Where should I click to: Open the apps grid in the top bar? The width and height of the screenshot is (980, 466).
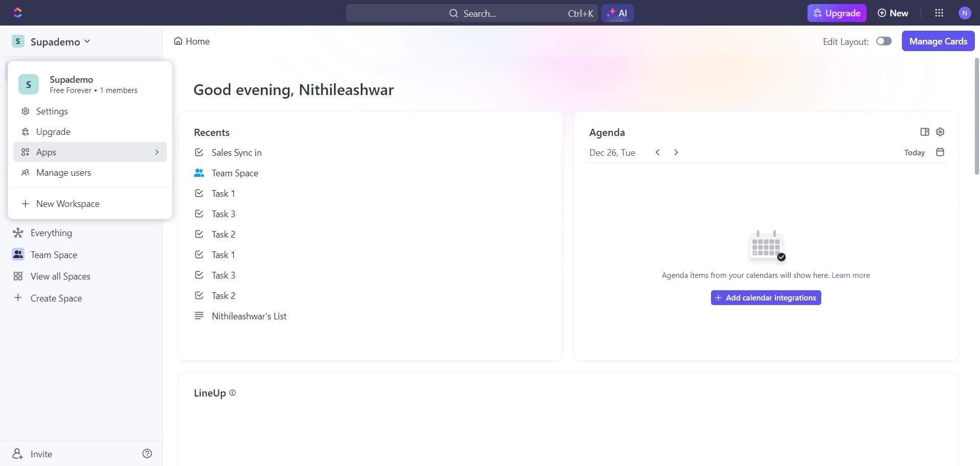(x=939, y=13)
